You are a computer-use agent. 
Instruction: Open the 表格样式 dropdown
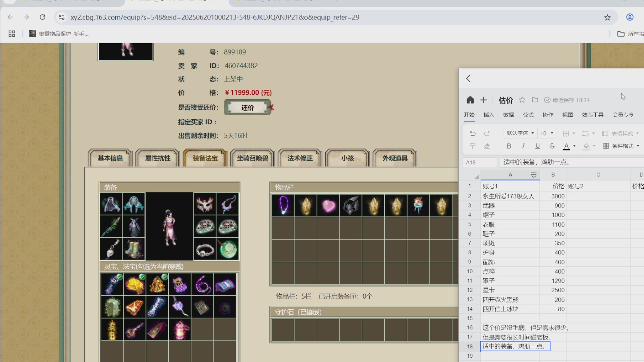(x=620, y=133)
